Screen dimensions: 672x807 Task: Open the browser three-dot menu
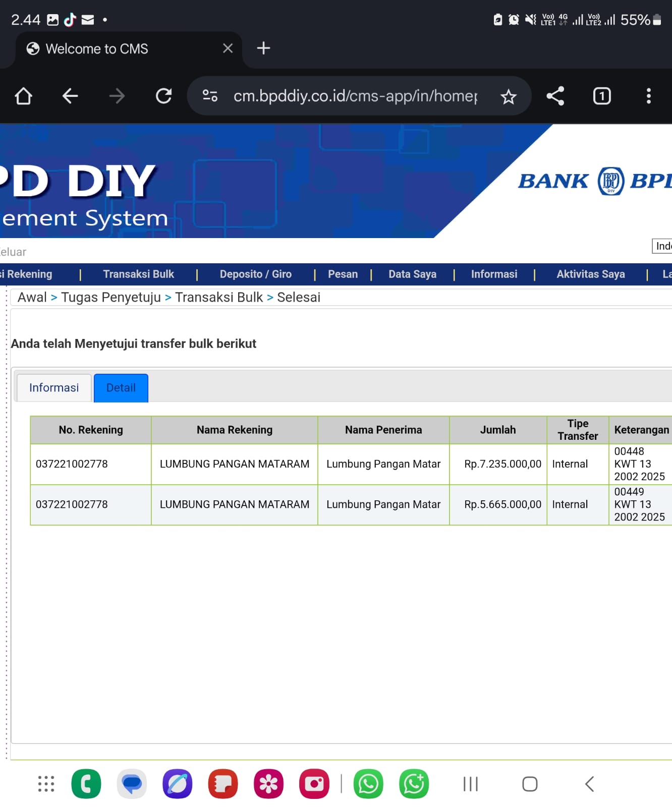(x=649, y=96)
